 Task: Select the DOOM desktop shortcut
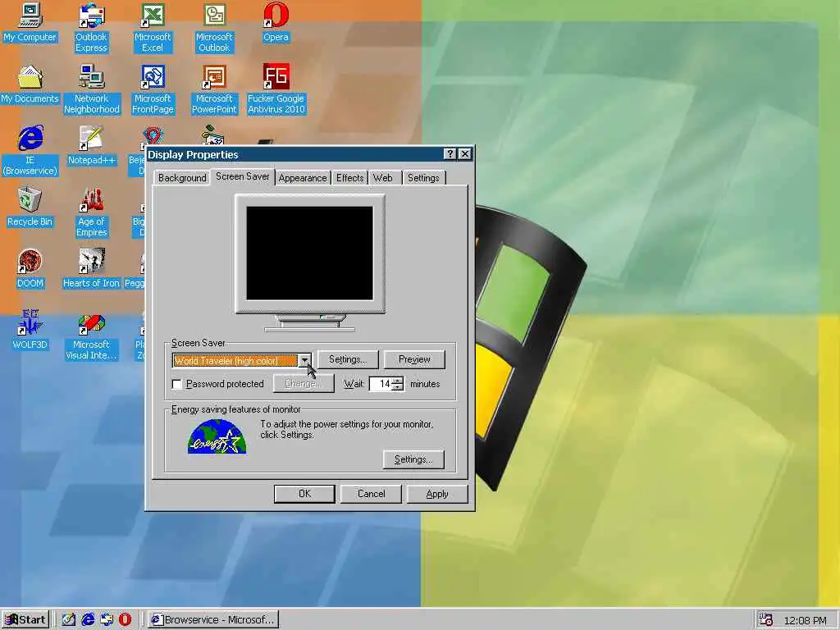[x=30, y=269]
